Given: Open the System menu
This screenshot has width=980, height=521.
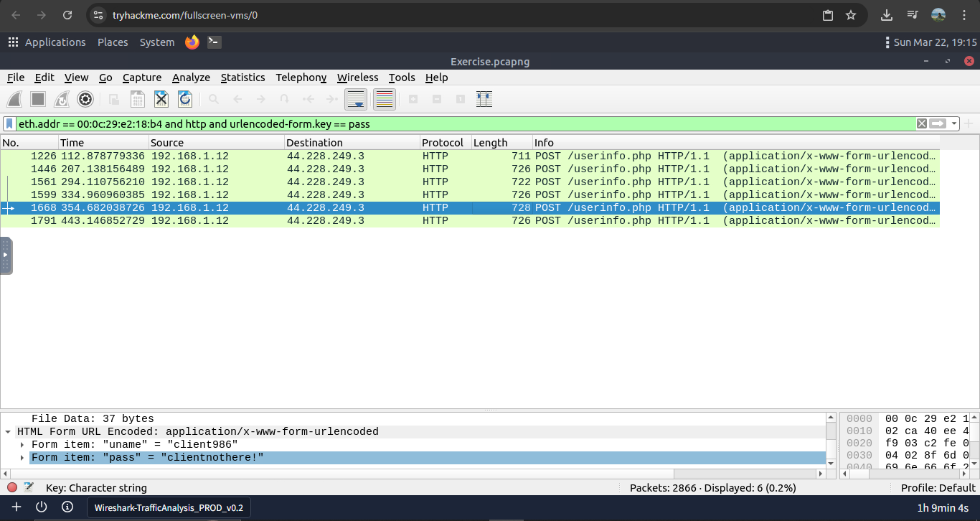Looking at the screenshot, I should coord(157,42).
